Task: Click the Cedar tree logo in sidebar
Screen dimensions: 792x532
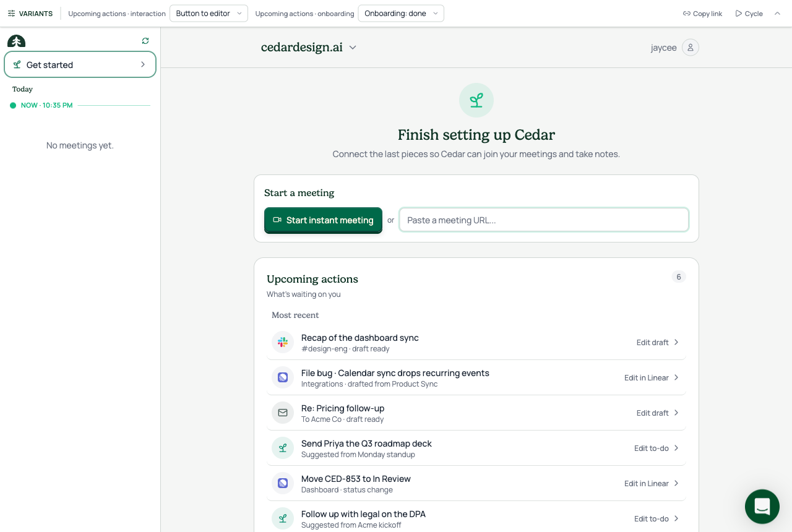Action: [x=17, y=41]
